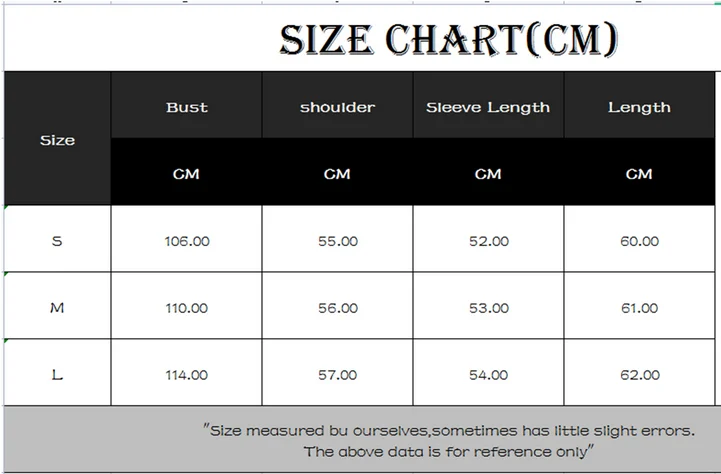Select the SIZE CHART(CM) title cell
Viewport: 721px width, 474px height.
click(362, 38)
